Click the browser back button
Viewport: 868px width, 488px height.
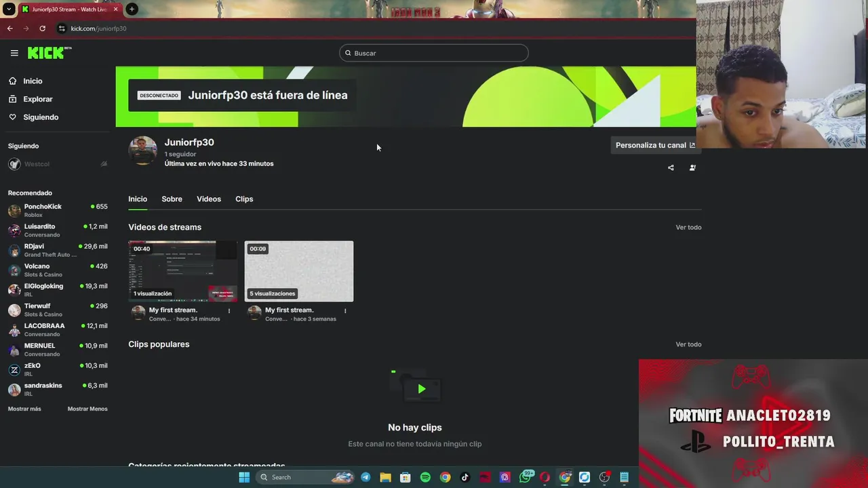point(9,28)
